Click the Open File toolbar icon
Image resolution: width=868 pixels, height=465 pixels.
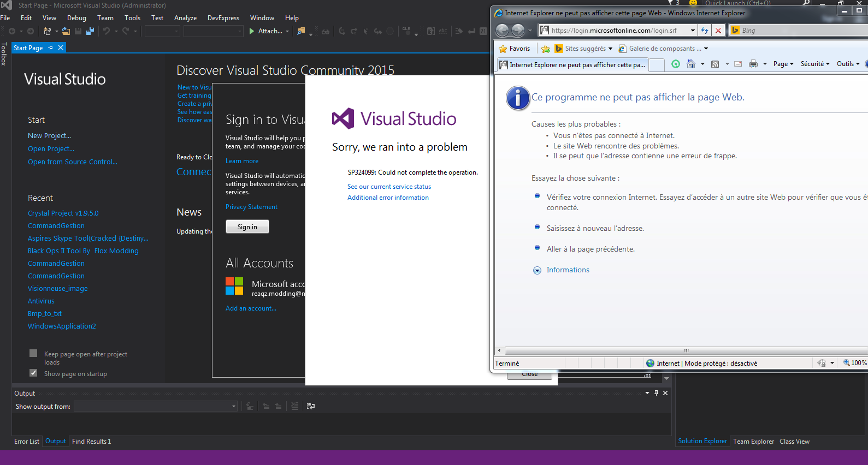click(x=67, y=31)
